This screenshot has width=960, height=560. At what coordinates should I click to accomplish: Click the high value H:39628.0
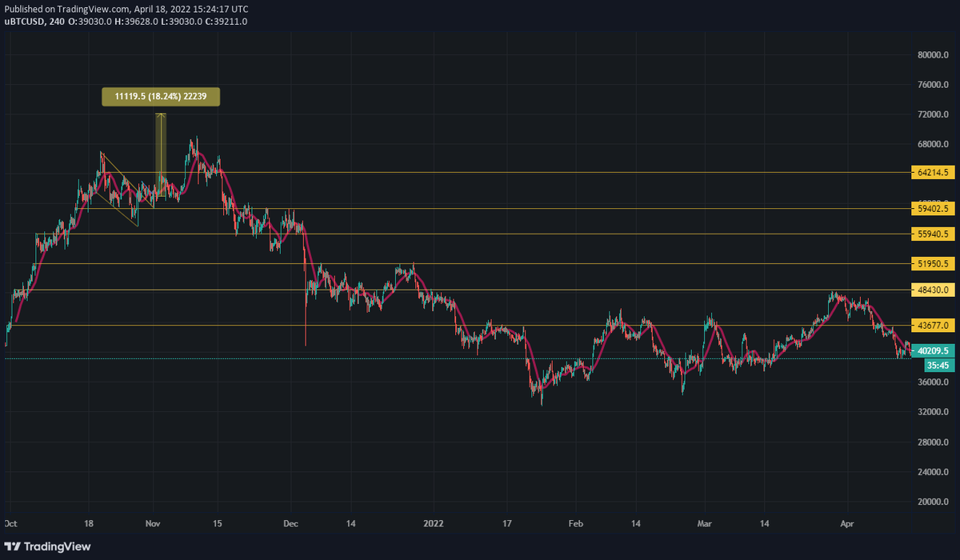pyautogui.click(x=138, y=21)
